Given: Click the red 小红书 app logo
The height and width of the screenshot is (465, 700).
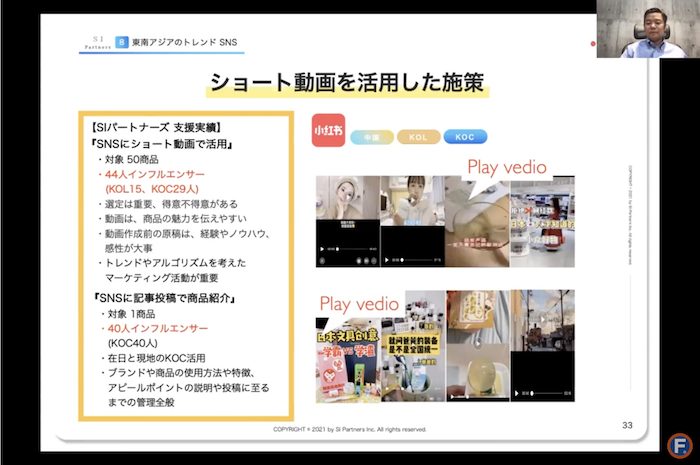Looking at the screenshot, I should point(329,130).
